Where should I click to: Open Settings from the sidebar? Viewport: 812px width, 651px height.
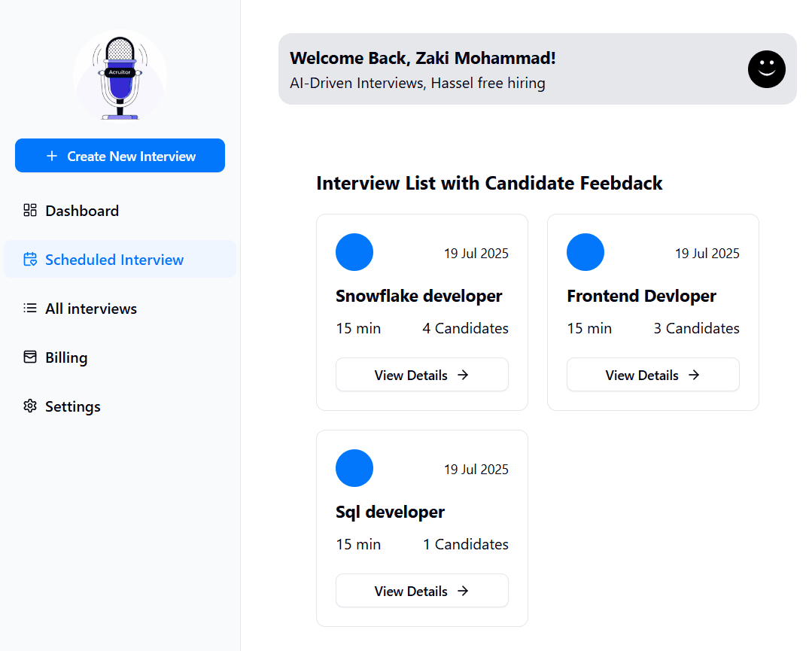(x=120, y=406)
